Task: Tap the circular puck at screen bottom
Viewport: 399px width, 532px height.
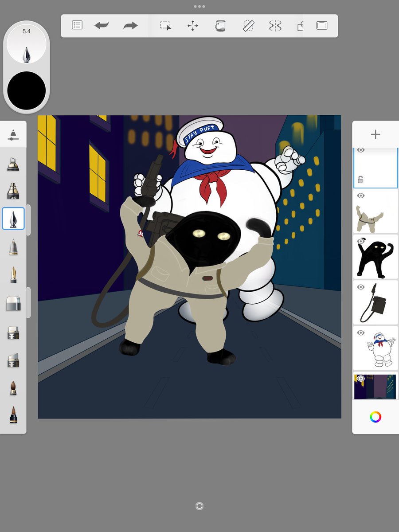Action: [199, 506]
